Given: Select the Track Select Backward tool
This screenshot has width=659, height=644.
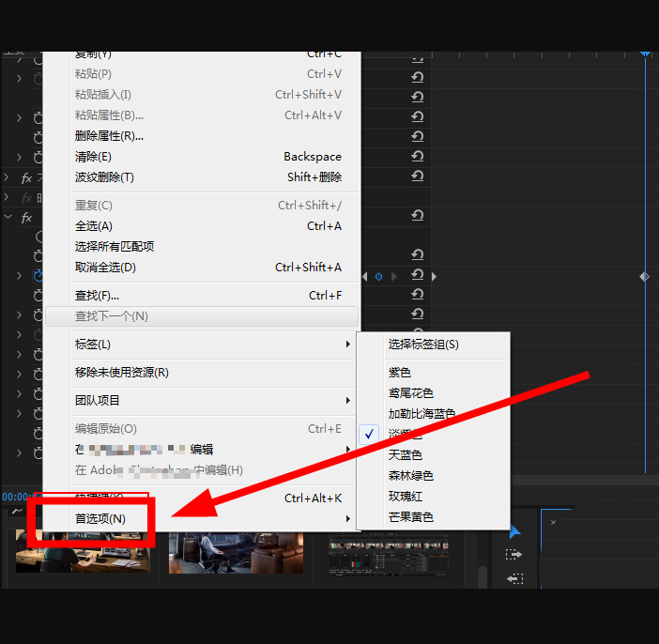Looking at the screenshot, I should click(514, 579).
